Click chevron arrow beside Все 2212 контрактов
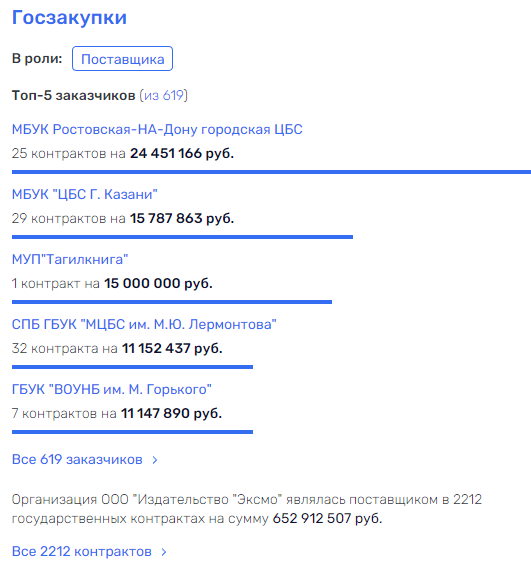This screenshot has width=531, height=562. (164, 552)
